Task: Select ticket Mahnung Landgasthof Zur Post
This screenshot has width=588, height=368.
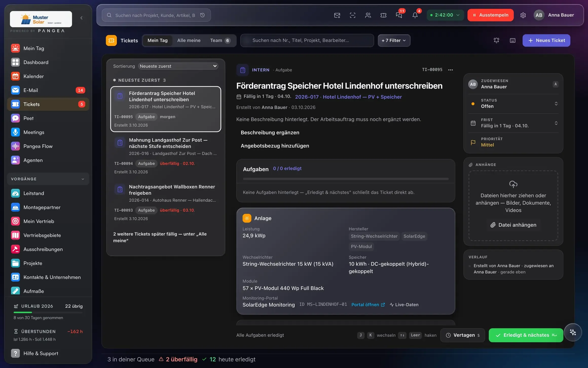Action: 166,156
